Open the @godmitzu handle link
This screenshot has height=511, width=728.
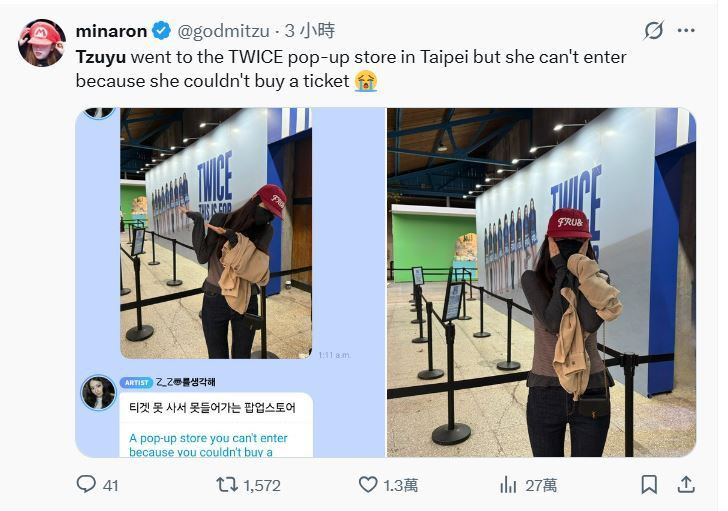click(223, 31)
